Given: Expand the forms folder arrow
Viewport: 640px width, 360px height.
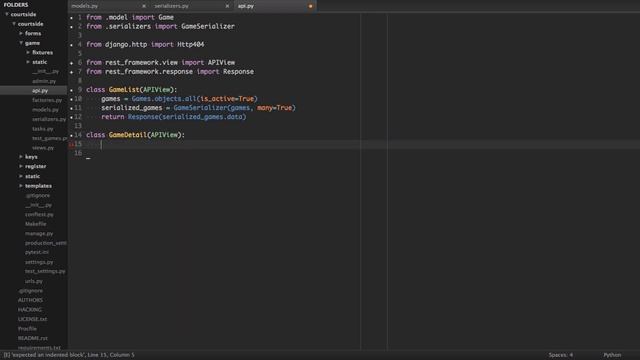Looking at the screenshot, I should point(21,33).
